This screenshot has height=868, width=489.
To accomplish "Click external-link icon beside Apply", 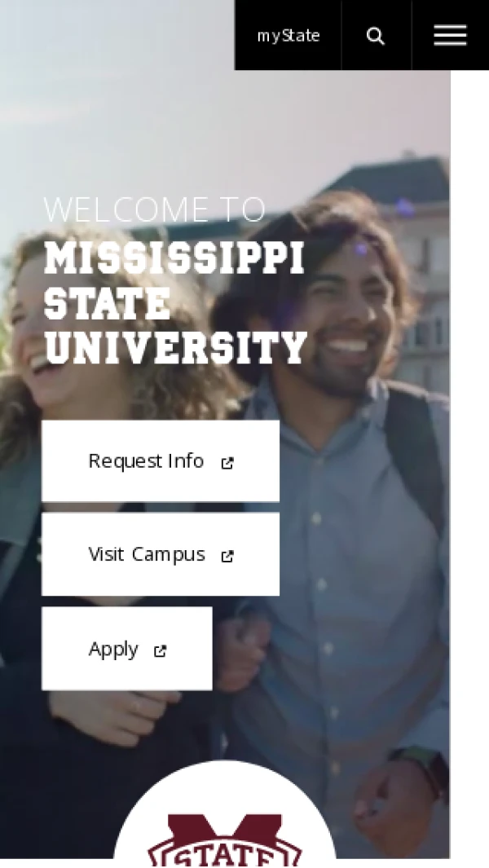I will pos(160,651).
